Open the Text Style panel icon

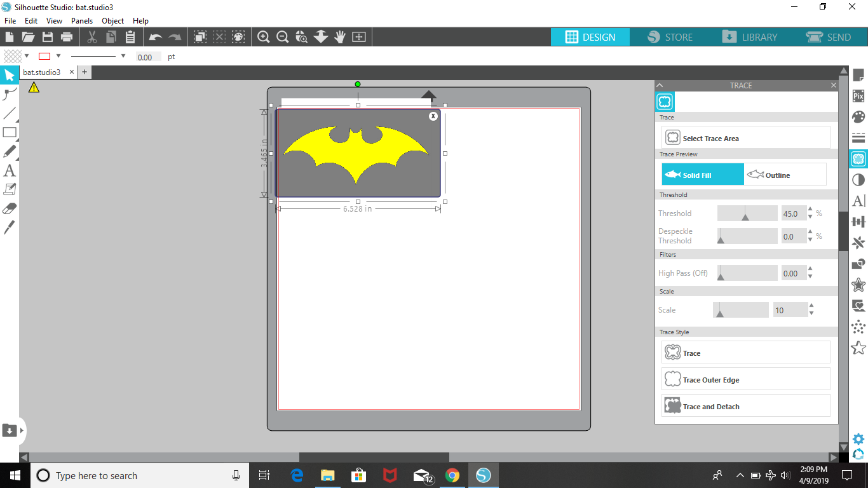tap(858, 201)
